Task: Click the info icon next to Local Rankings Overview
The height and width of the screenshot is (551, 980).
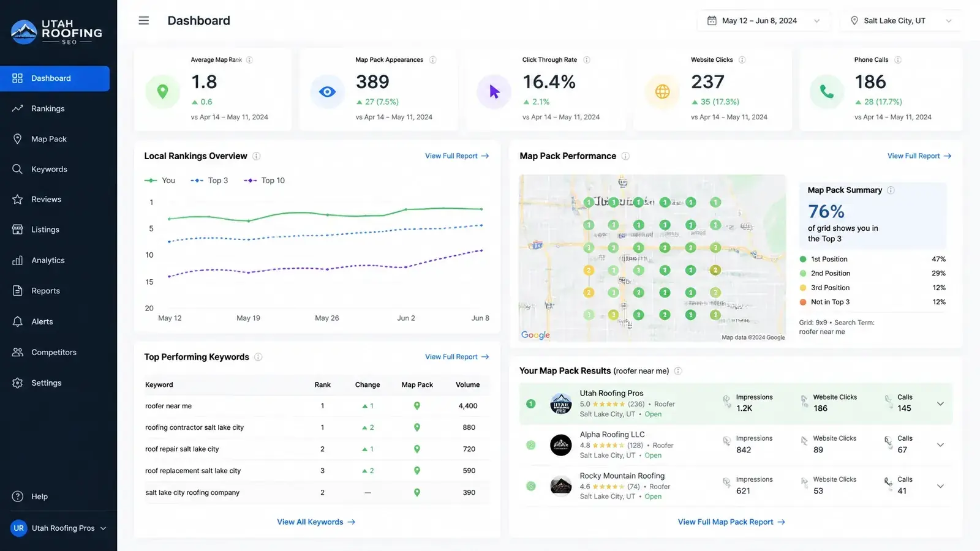Action: pyautogui.click(x=257, y=156)
